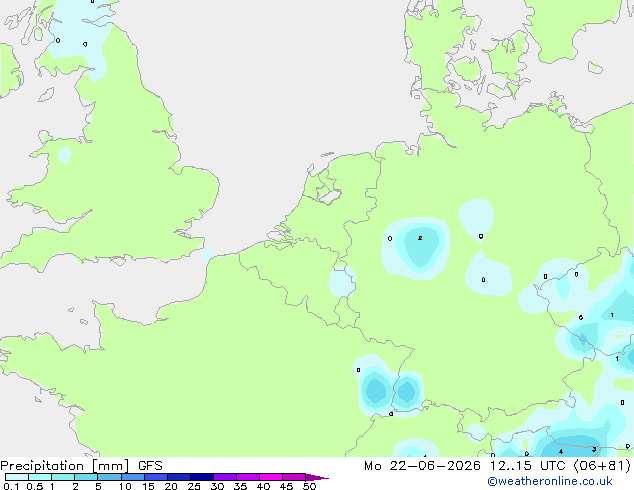This screenshot has width=634, height=490.
Task: Click the 'Precipitation [mm]' title text
Action: (x=65, y=466)
